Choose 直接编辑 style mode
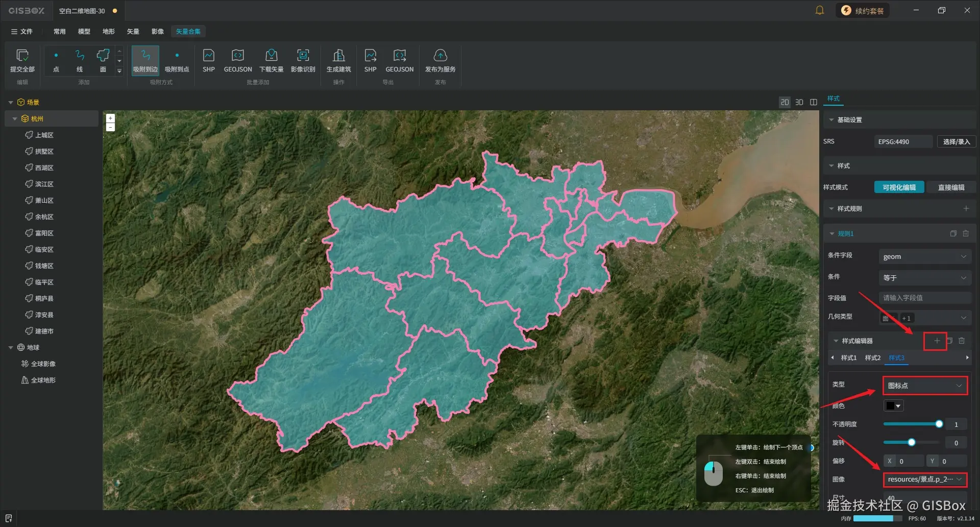This screenshot has width=980, height=527. (951, 187)
